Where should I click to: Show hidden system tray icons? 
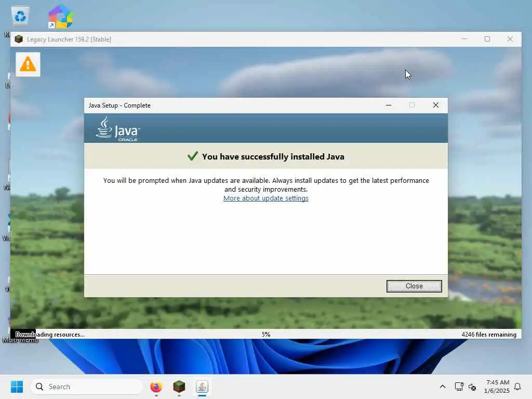[443, 387]
